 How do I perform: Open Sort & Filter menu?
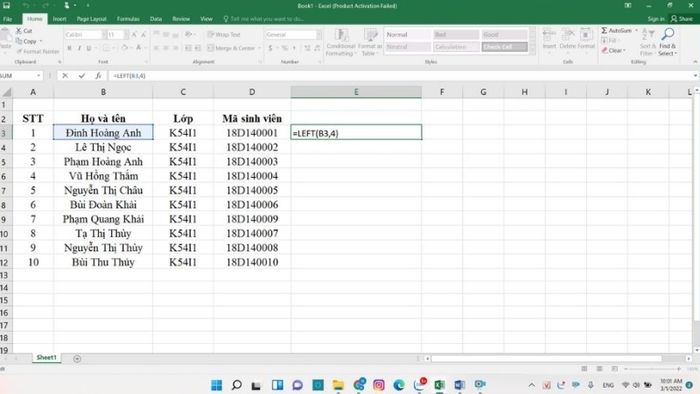pyautogui.click(x=647, y=41)
